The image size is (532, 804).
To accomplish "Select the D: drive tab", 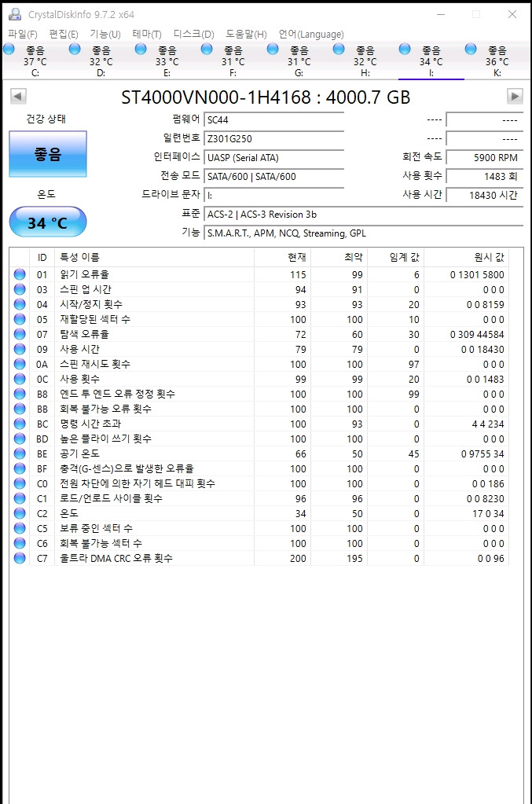I will (x=101, y=61).
